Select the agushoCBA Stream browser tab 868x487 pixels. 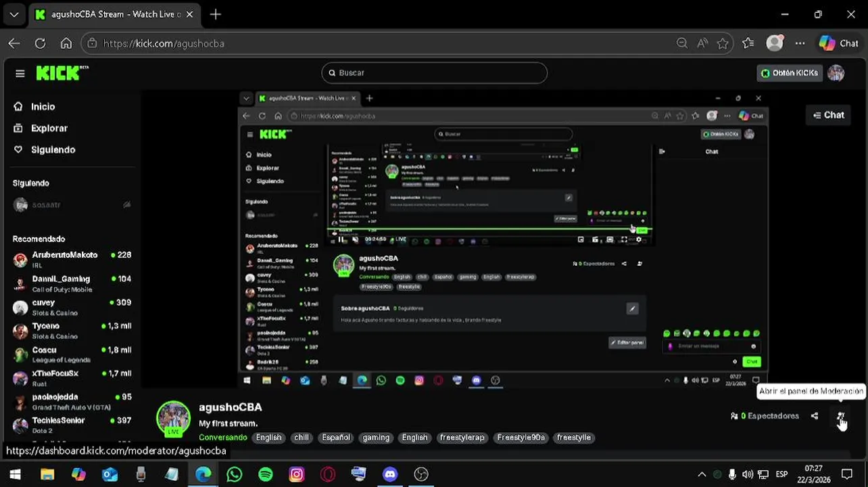click(114, 14)
